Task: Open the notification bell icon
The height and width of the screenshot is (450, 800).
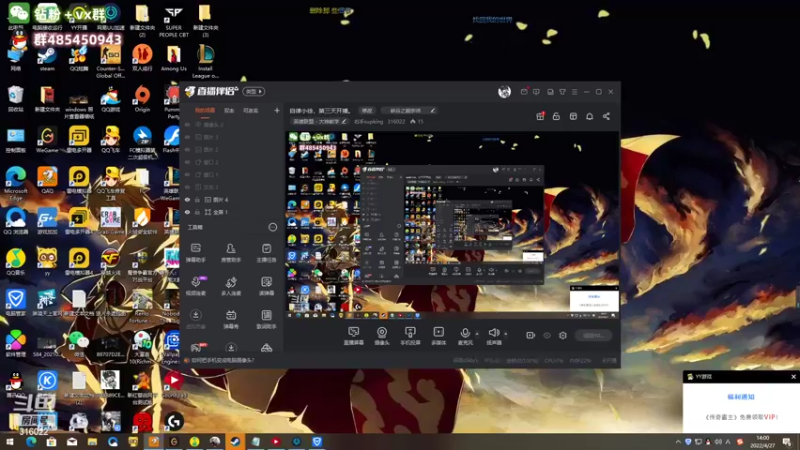Action: click(x=589, y=116)
